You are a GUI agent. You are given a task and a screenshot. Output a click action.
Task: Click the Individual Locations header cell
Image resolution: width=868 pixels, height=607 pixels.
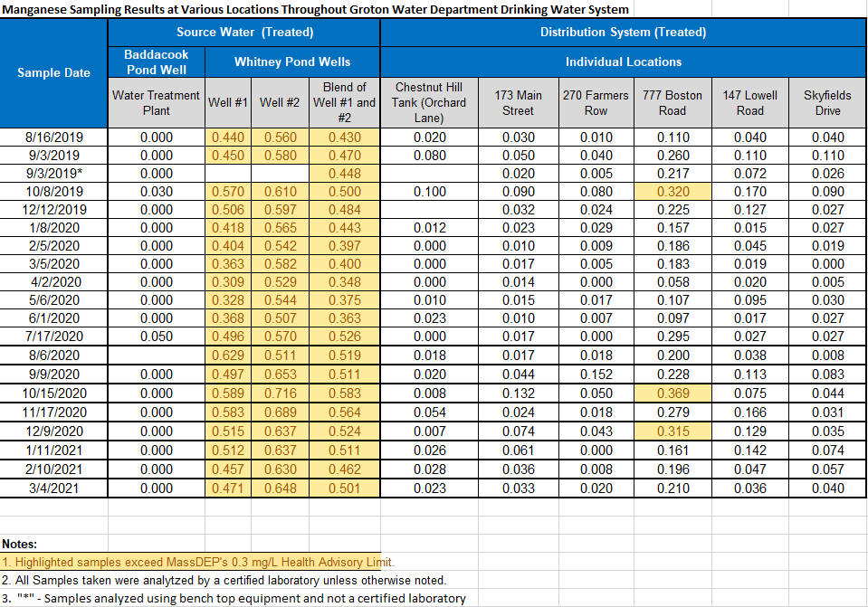click(x=624, y=62)
